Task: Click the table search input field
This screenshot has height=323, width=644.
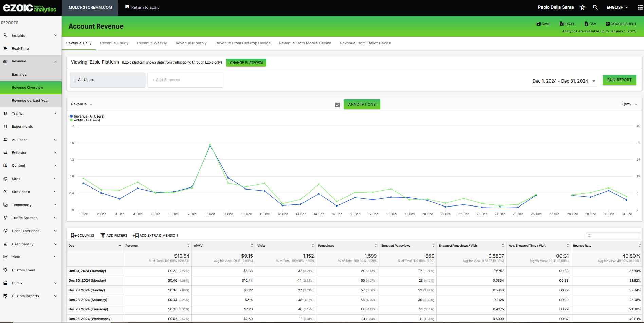Action: [613, 235]
